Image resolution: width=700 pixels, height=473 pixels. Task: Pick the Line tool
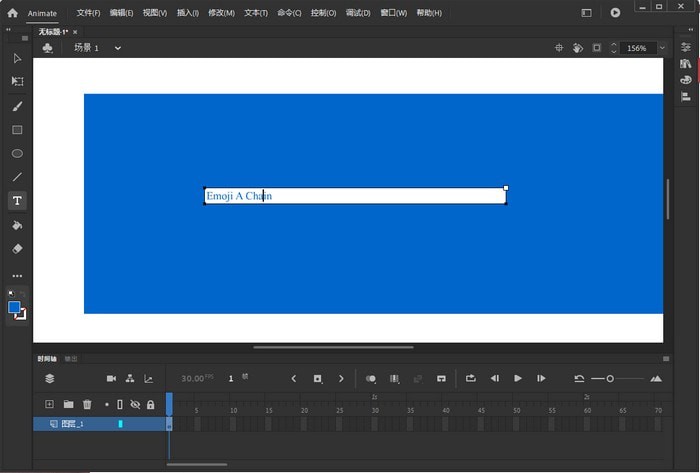17,177
